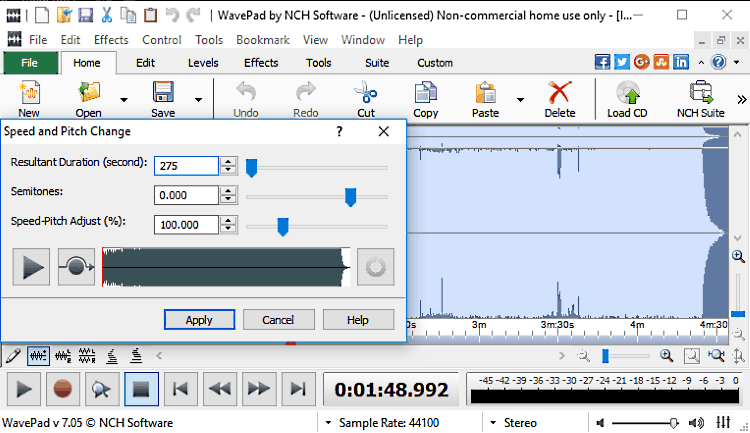
Task: Expand the Open button dropdown arrow
Action: (124, 100)
